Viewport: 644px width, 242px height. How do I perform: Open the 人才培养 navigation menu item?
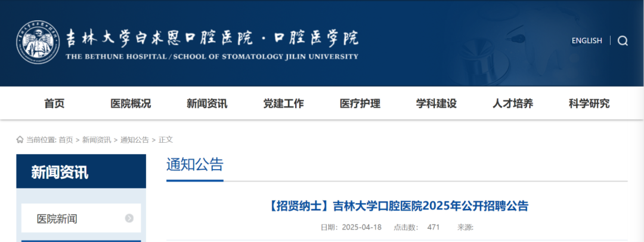(513, 104)
